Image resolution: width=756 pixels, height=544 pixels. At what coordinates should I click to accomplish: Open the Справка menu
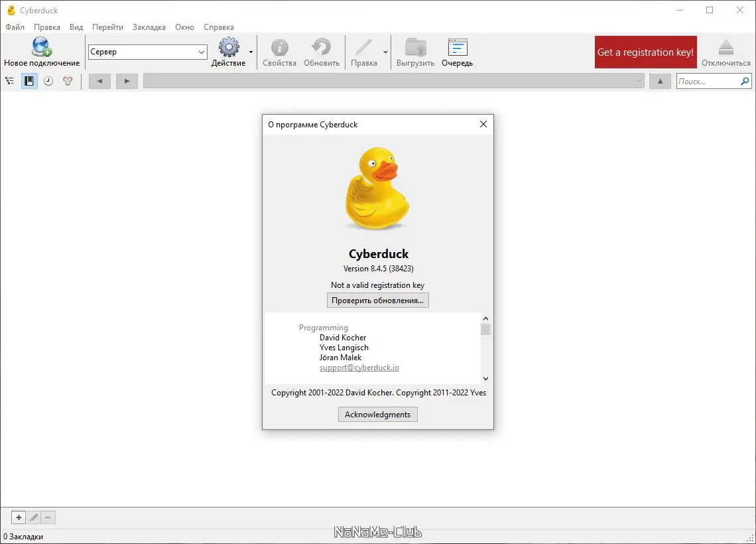click(x=218, y=27)
